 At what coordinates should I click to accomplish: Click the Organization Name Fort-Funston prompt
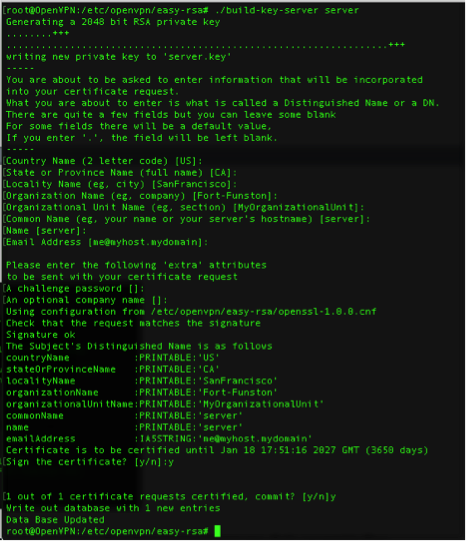(142, 196)
